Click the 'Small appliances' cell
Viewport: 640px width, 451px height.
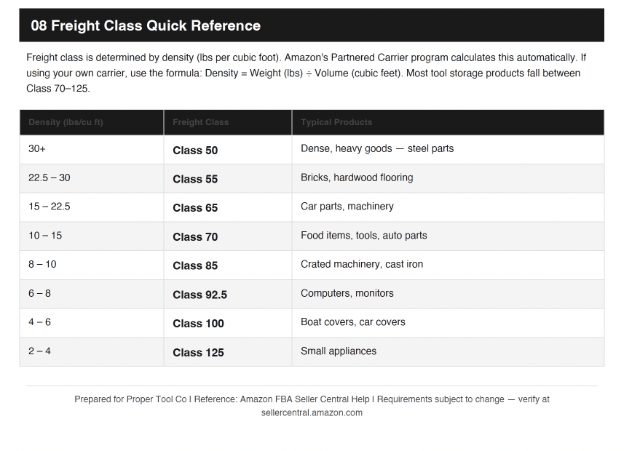click(x=448, y=352)
